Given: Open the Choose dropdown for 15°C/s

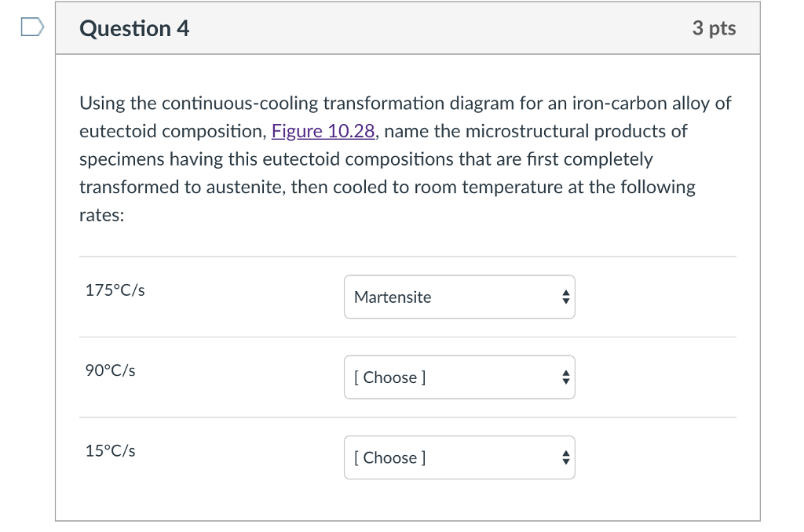Looking at the screenshot, I should [459, 457].
